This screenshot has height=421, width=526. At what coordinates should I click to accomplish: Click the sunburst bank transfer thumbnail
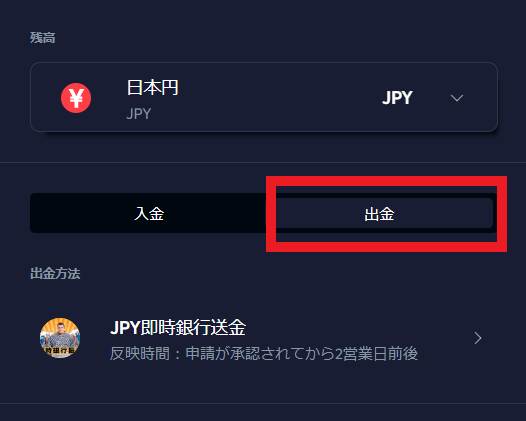point(60,338)
